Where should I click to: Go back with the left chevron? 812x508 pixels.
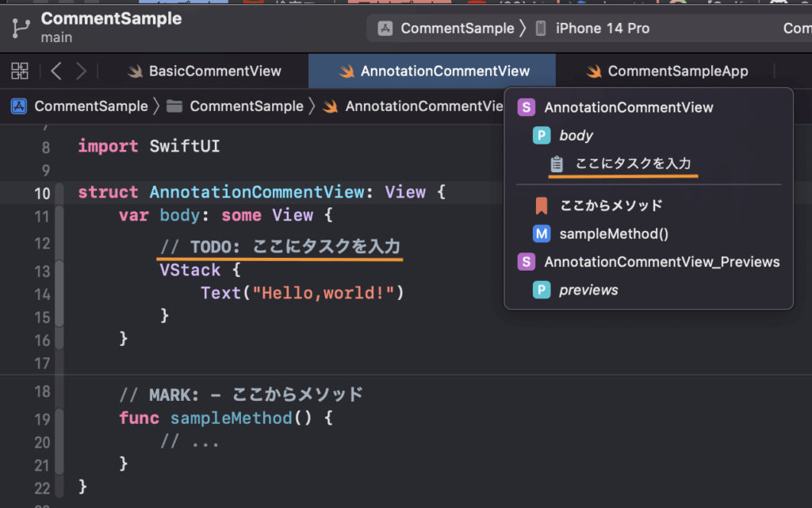(x=56, y=71)
